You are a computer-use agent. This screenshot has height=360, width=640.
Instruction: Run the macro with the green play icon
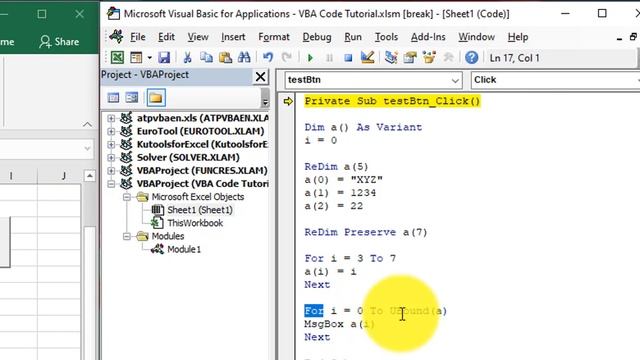point(310,58)
